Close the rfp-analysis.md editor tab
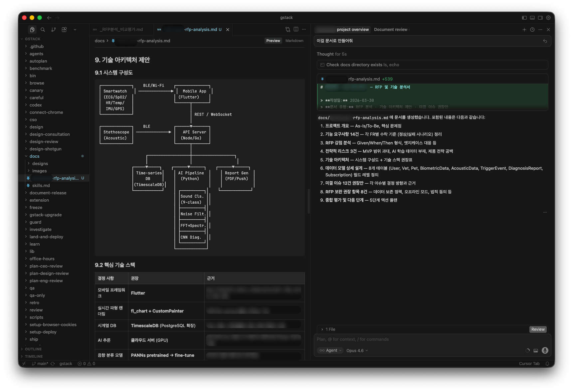Viewport: 573px width, 392px height. (228, 30)
